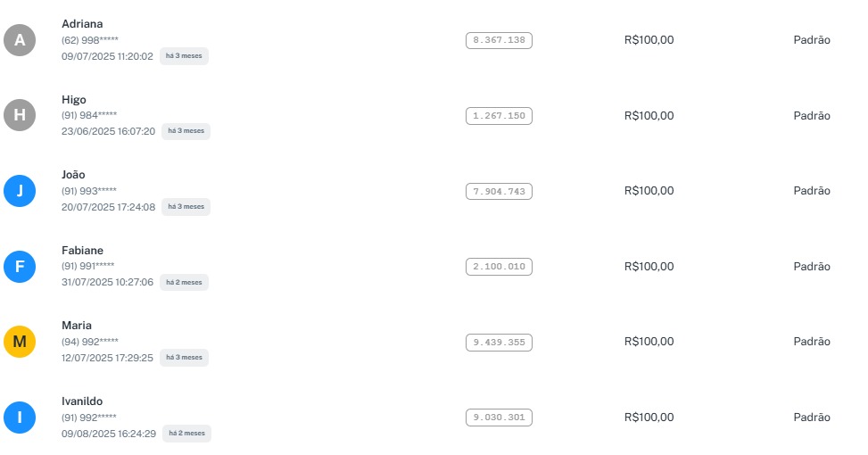The image size is (868, 455).
Task: Click Fabiane's 'há 2 meses' tag
Action: coord(184,282)
